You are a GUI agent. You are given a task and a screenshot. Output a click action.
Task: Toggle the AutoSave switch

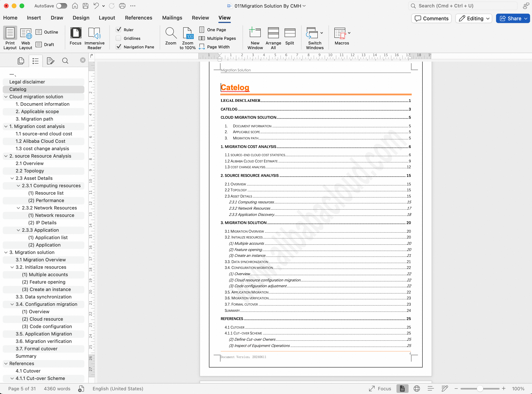point(62,6)
